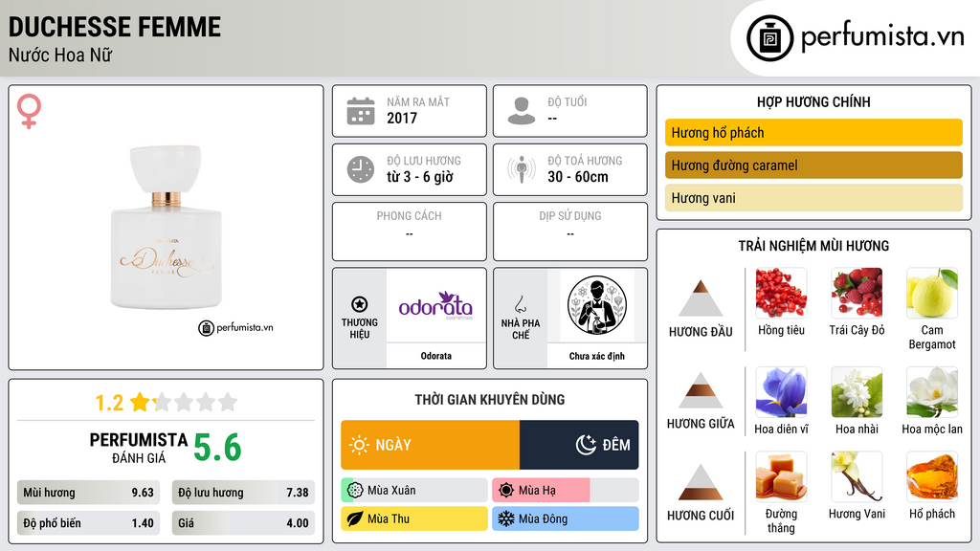Screen dimensions: 980x551
Task: Click the Hương cuối pyramid icon
Action: 701,482
